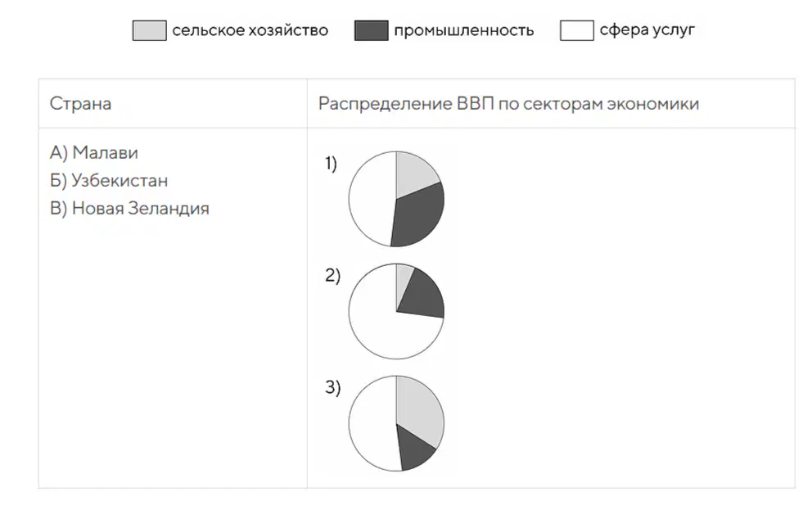Click the 'Распределение ВВП по секторам экономики' header
The image size is (812, 510).
pos(508,104)
